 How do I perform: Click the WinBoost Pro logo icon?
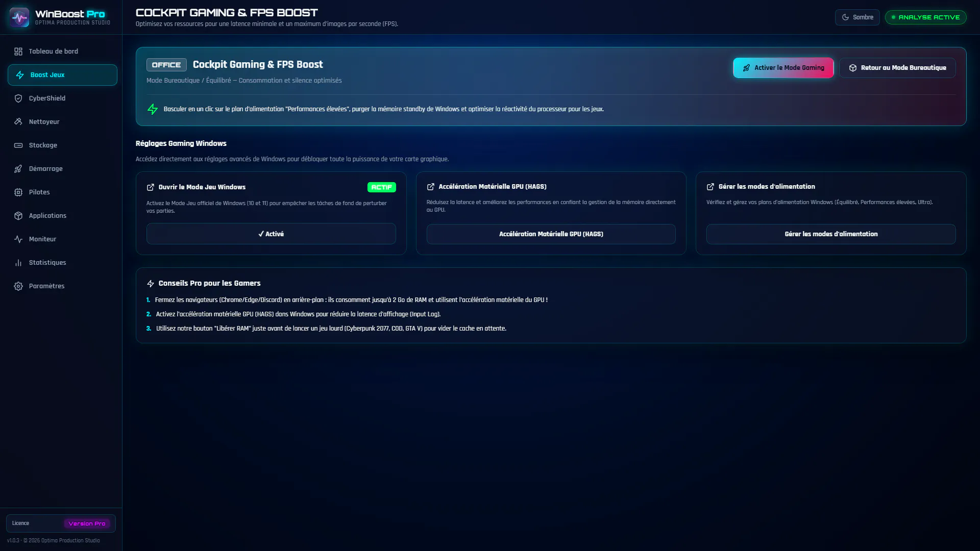click(19, 17)
